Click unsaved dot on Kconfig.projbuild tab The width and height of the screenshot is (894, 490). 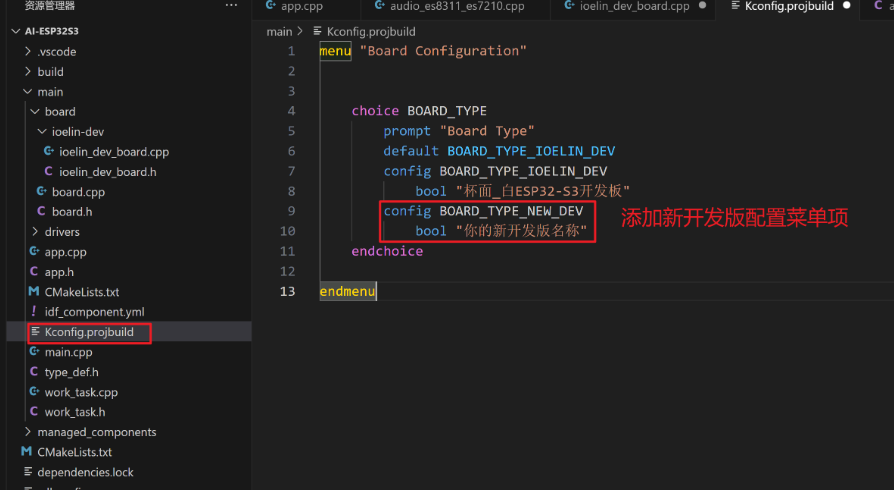point(847,5)
